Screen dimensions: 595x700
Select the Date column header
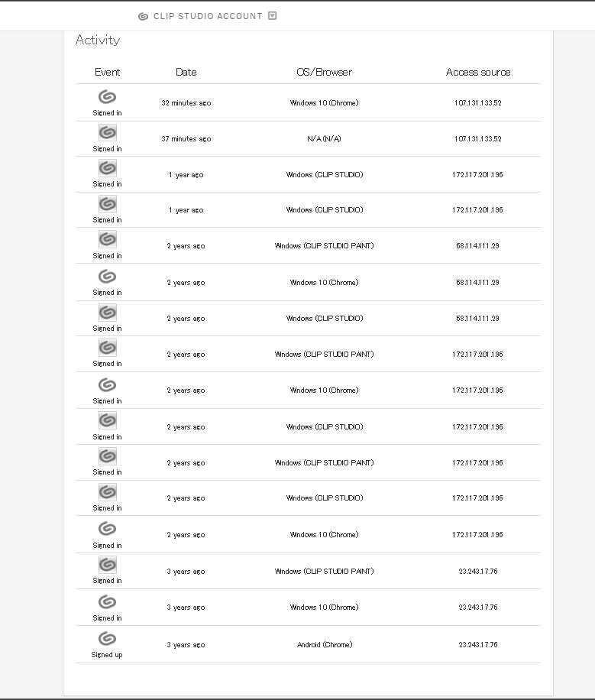(x=186, y=72)
